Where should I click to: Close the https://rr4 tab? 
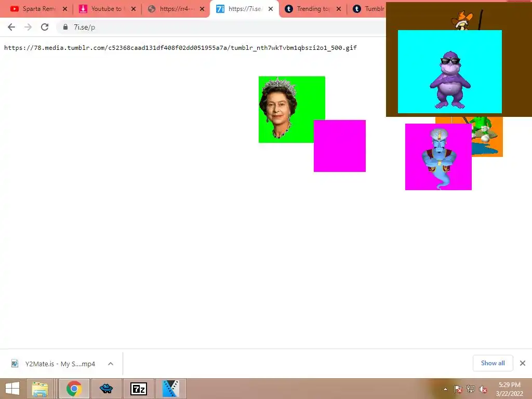coord(202,9)
